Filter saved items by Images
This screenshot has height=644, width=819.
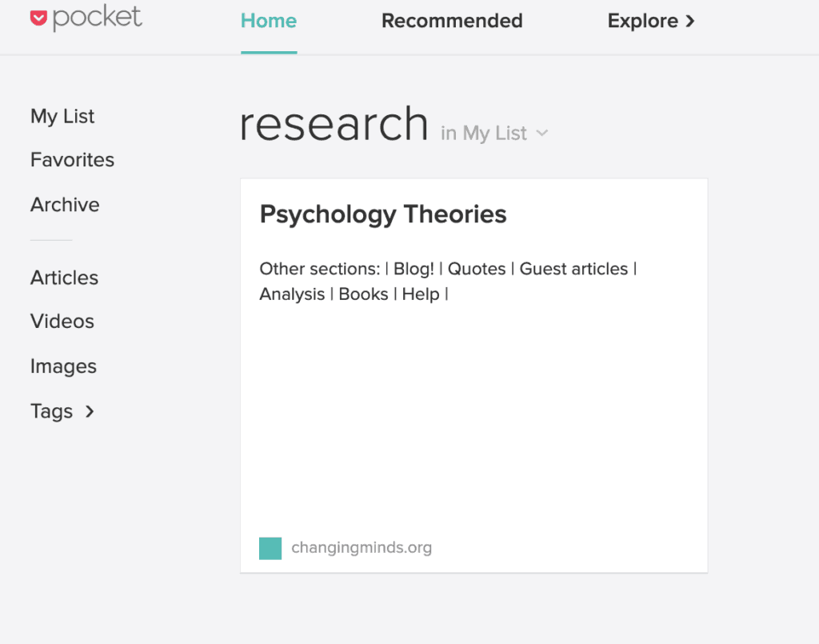(63, 366)
